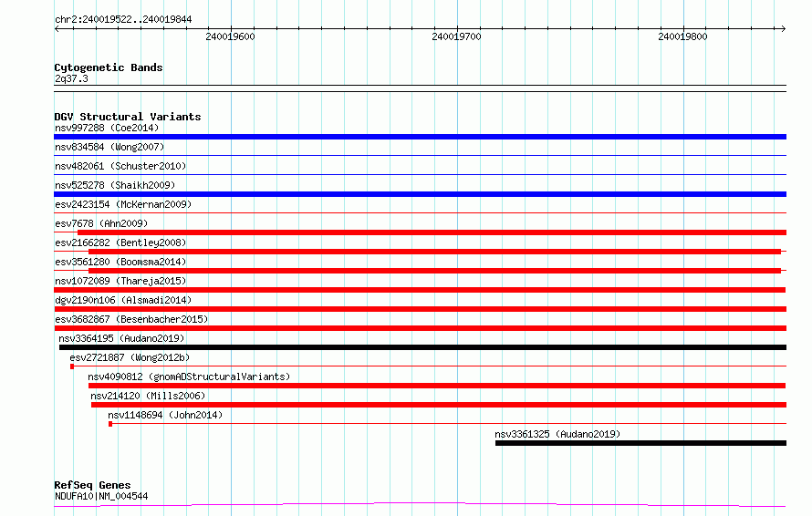812x516 pixels.
Task: Open the nsv1148694 (John2014) label
Action: (x=165, y=415)
